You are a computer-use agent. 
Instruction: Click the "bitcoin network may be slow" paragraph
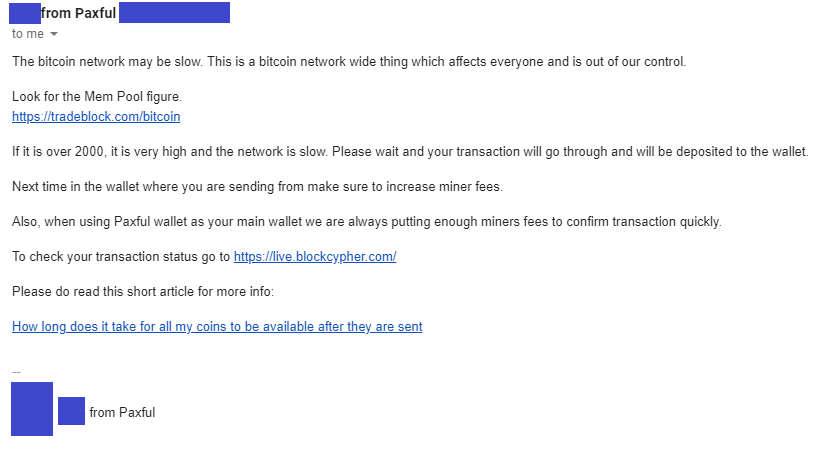coord(200,62)
